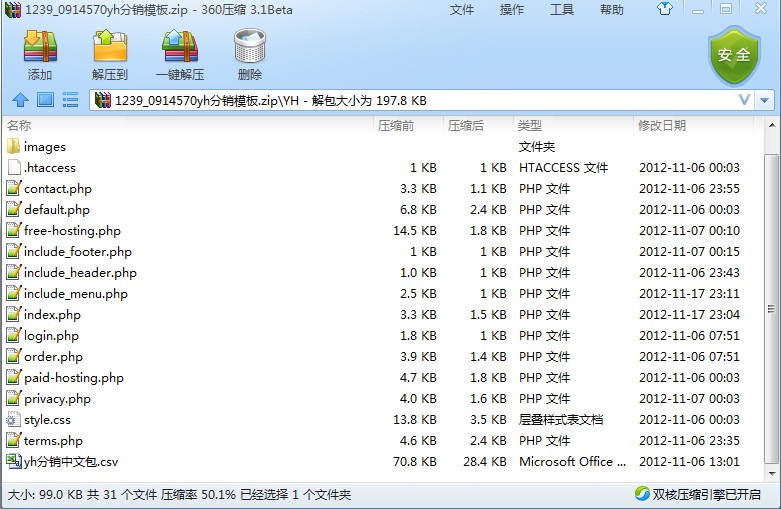Click the free-hosting.php file icon
This screenshot has width=781, height=509.
[14, 230]
